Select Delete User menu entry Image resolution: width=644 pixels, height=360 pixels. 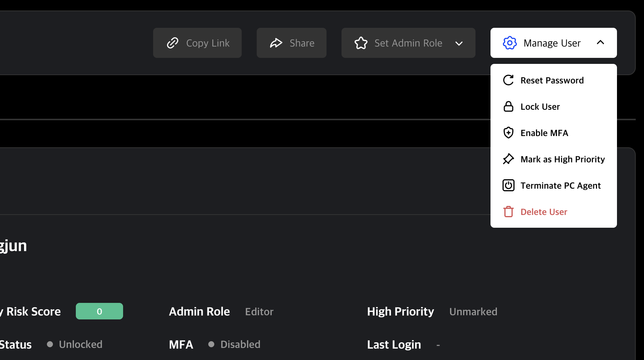(x=544, y=212)
